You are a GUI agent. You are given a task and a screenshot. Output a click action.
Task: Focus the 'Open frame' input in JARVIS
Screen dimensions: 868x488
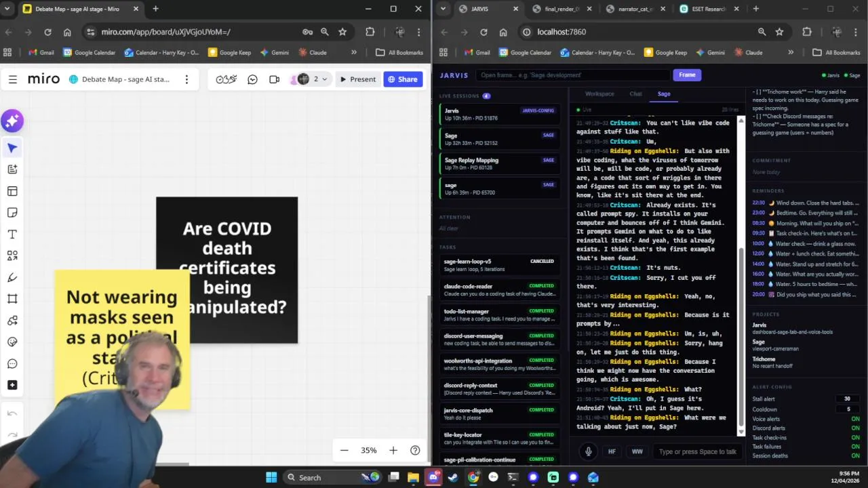pyautogui.click(x=572, y=75)
